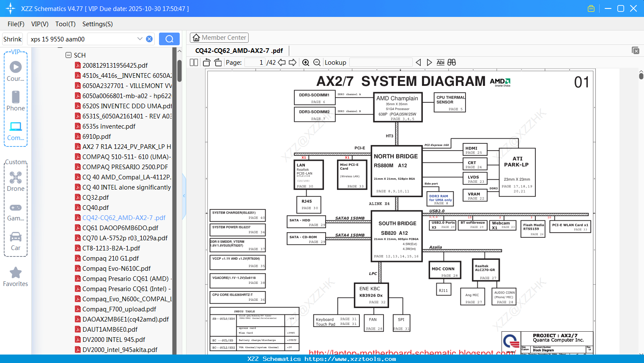This screenshot has height=363, width=644.
Task: Open the Settings(S) menu
Action: (98, 24)
